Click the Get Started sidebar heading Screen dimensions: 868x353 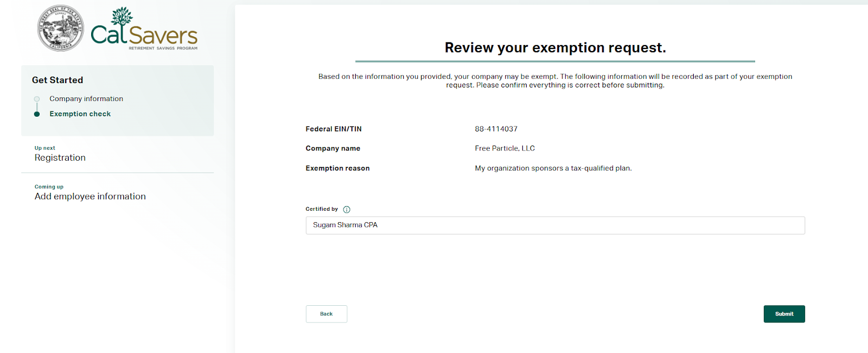click(x=58, y=80)
